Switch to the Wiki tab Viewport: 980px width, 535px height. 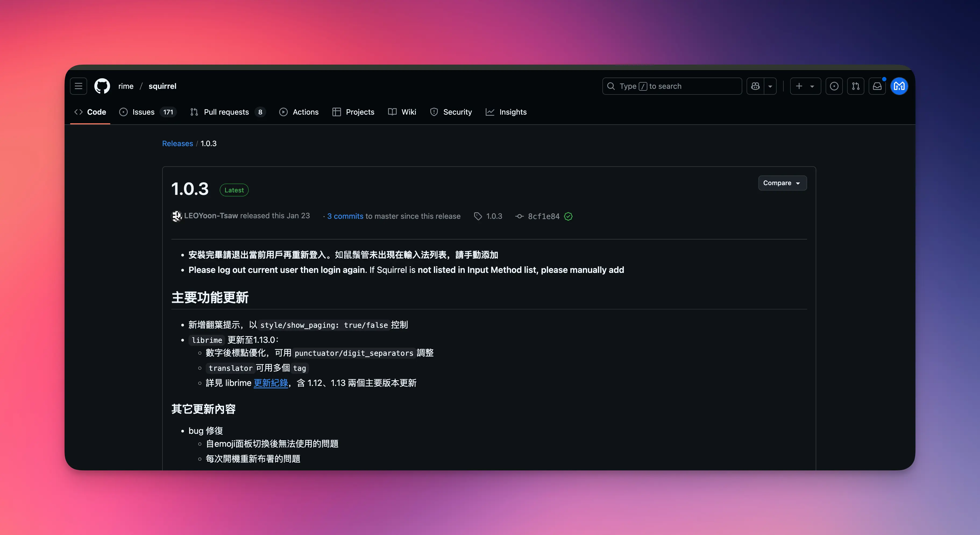[402, 112]
